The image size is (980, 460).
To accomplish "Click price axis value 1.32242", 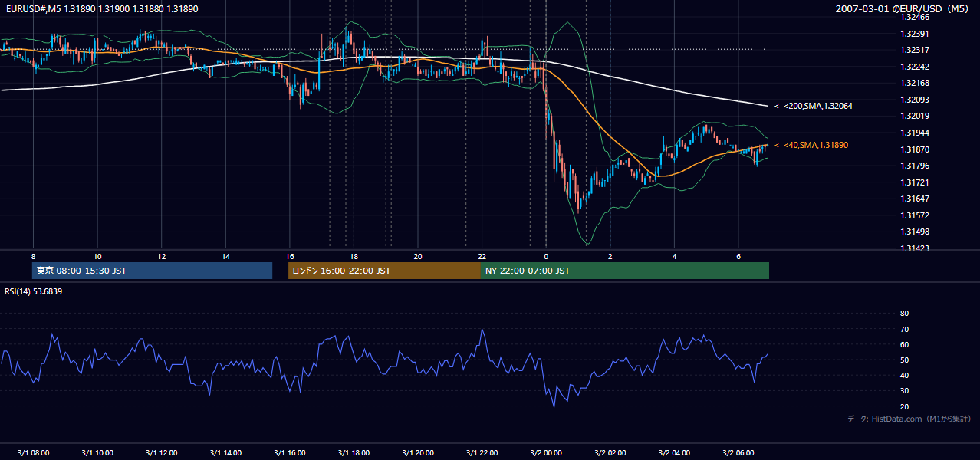I will [x=915, y=67].
